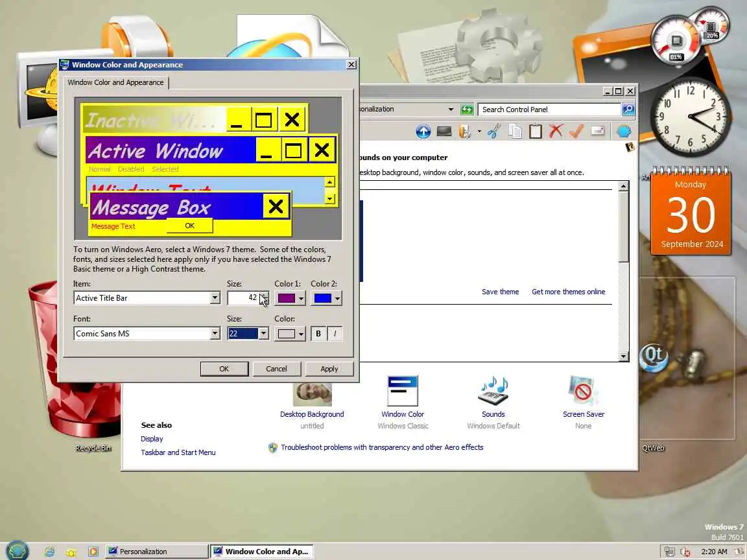Viewport: 747px width, 560px height.
Task: Click Disabled menu item in preview
Action: pyautogui.click(x=131, y=169)
